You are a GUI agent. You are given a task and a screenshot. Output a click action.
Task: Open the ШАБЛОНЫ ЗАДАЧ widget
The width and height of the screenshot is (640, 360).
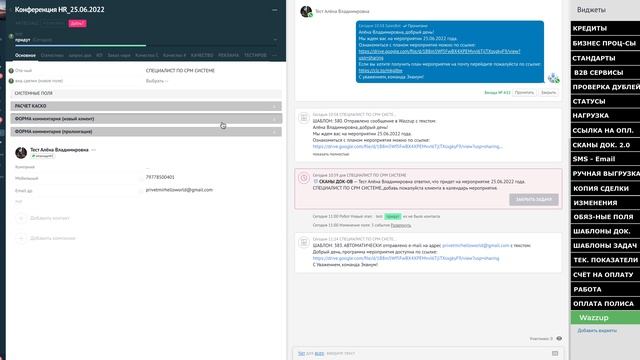(605, 245)
